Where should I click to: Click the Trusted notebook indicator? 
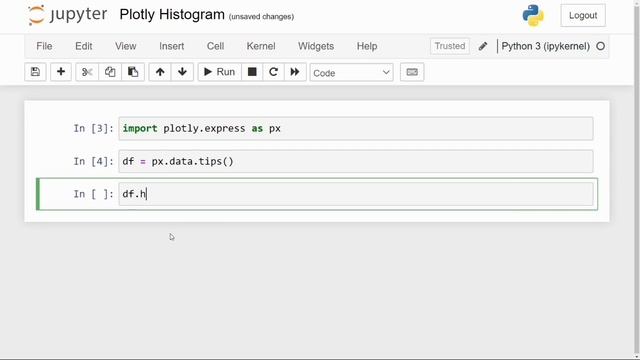click(x=450, y=46)
